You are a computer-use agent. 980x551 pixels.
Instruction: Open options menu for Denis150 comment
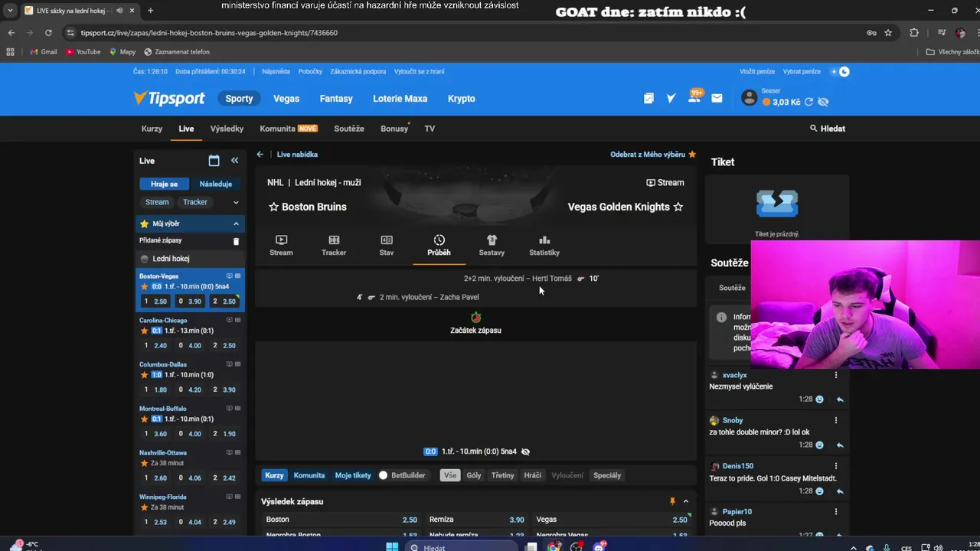[836, 466]
